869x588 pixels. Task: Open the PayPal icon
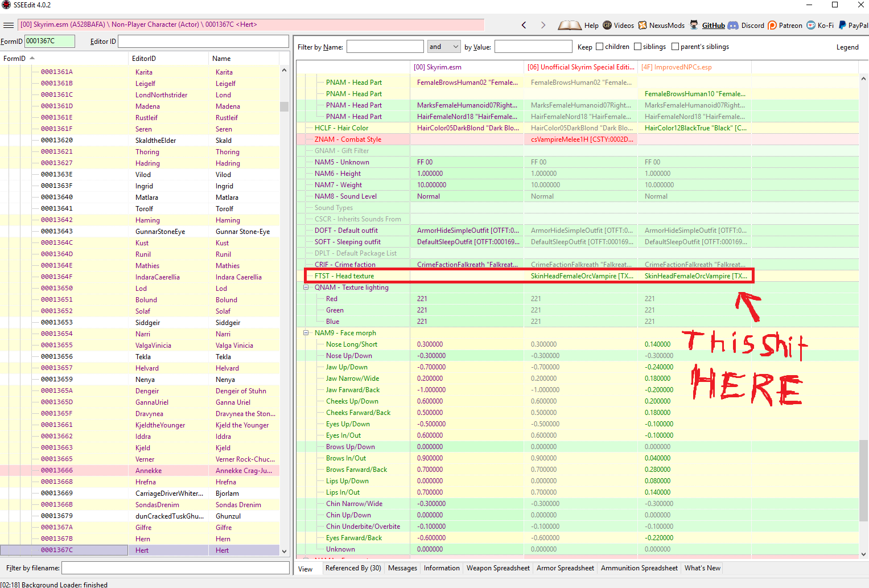coord(842,25)
